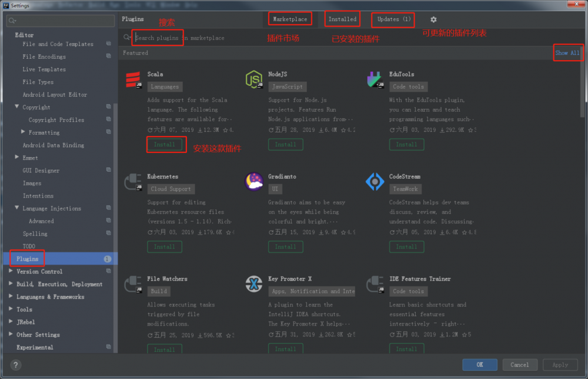The image size is (588, 379).
Task: Click the IDE Features Trainer plugin icon
Action: (375, 284)
